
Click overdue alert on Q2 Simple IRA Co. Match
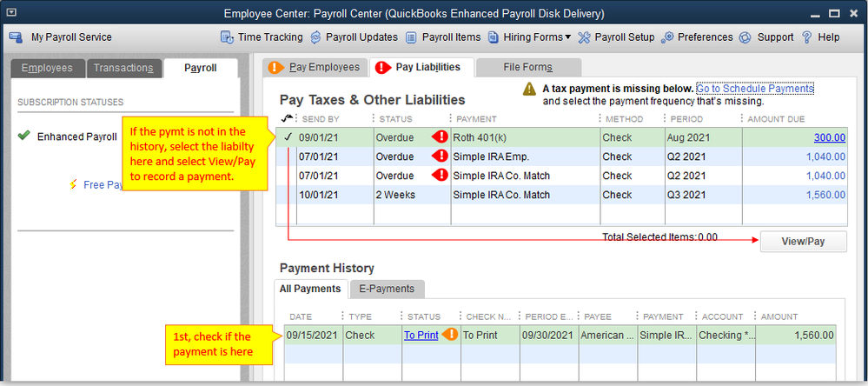pyautogui.click(x=440, y=175)
